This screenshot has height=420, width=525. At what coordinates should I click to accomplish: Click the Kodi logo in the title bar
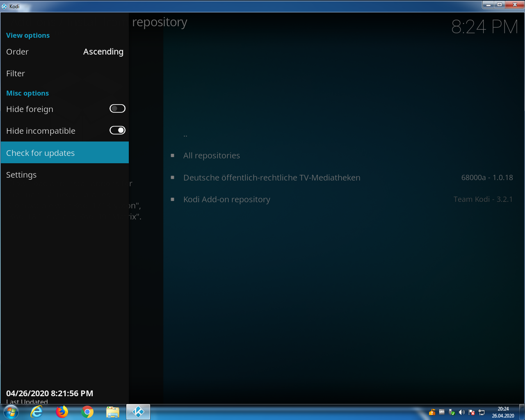pyautogui.click(x=4, y=6)
